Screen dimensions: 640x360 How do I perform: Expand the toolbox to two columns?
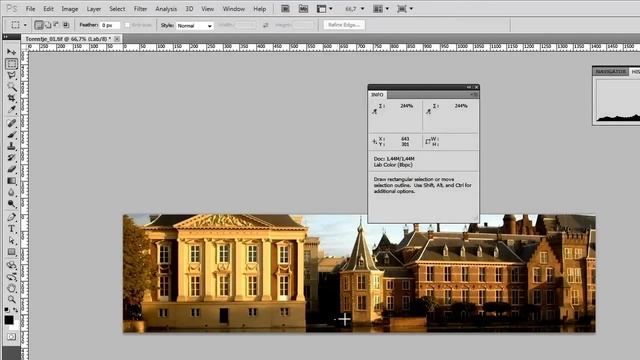pyautogui.click(x=6, y=37)
